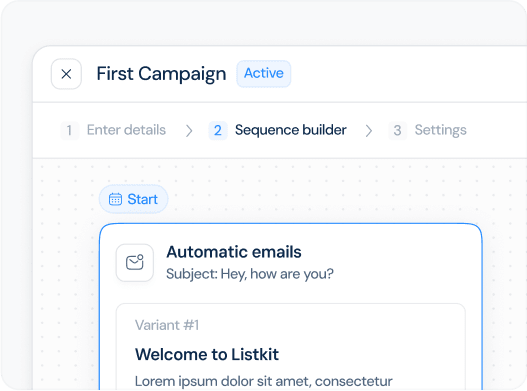Click chevron after Enter details

(x=189, y=131)
